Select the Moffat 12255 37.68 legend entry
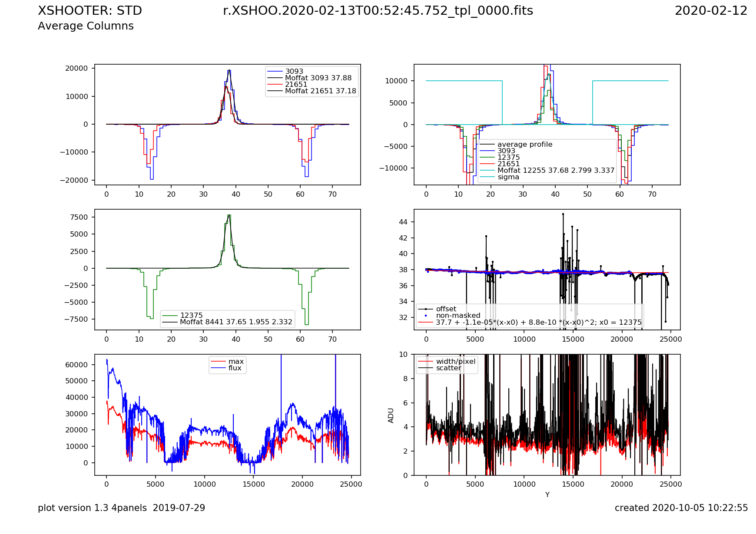Viewport: 756px width, 534px height. [556, 171]
